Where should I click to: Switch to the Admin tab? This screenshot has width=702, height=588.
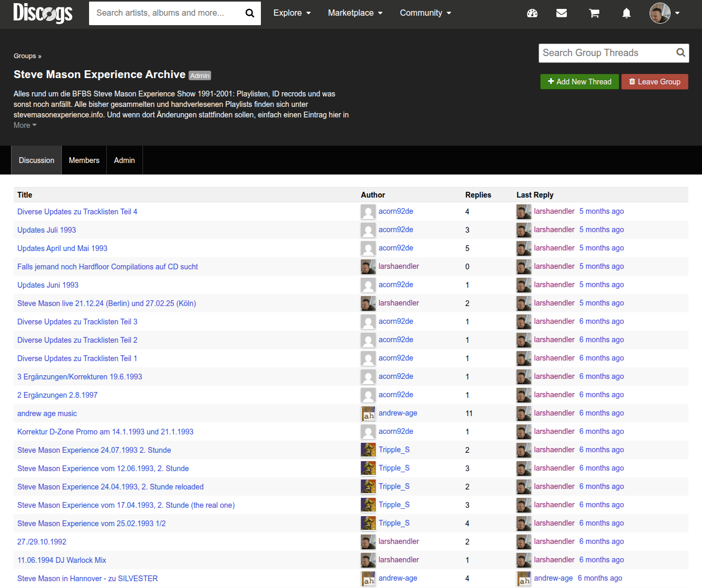(124, 160)
